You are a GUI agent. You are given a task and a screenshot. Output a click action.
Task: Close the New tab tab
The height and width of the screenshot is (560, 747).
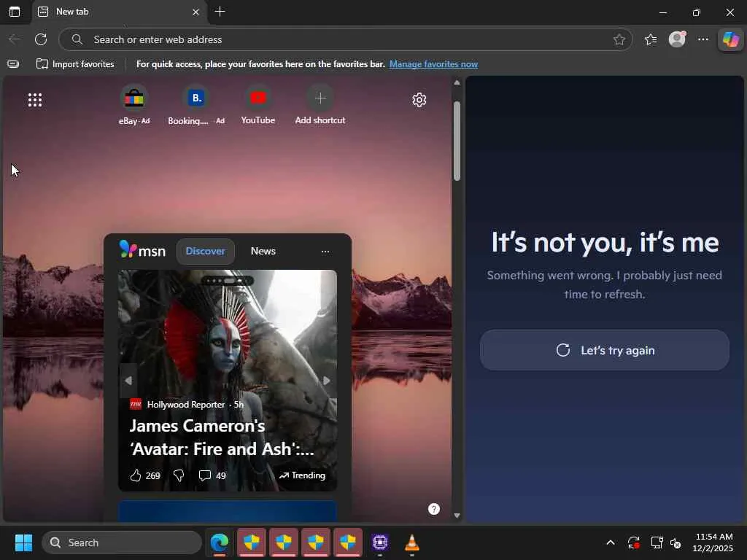pyautogui.click(x=196, y=12)
